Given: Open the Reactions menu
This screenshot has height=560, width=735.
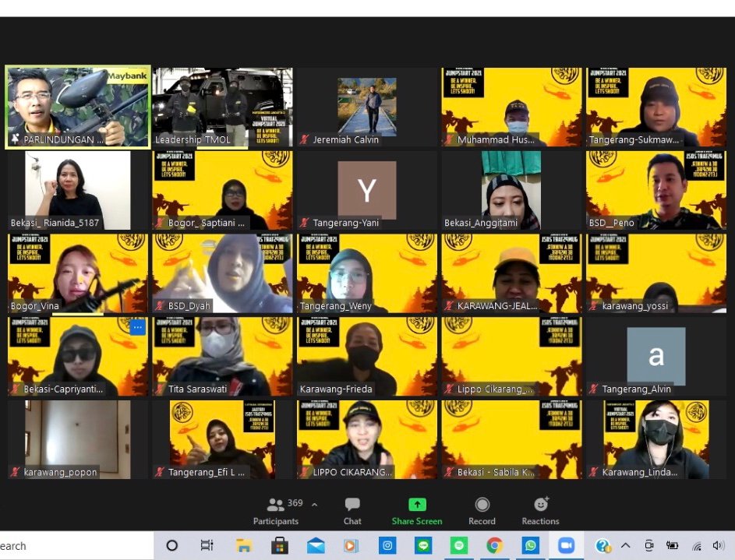Looking at the screenshot, I should pyautogui.click(x=540, y=511).
